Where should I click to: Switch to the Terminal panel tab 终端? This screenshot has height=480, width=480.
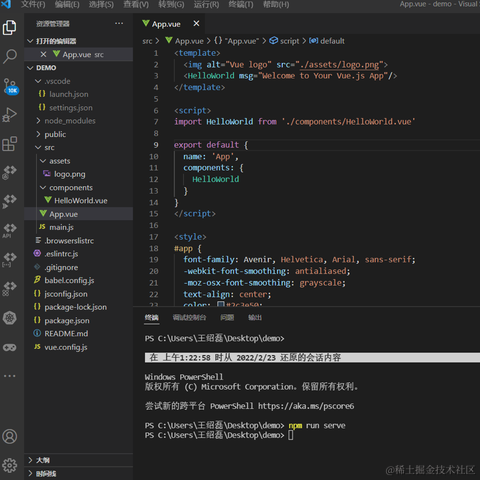152,318
